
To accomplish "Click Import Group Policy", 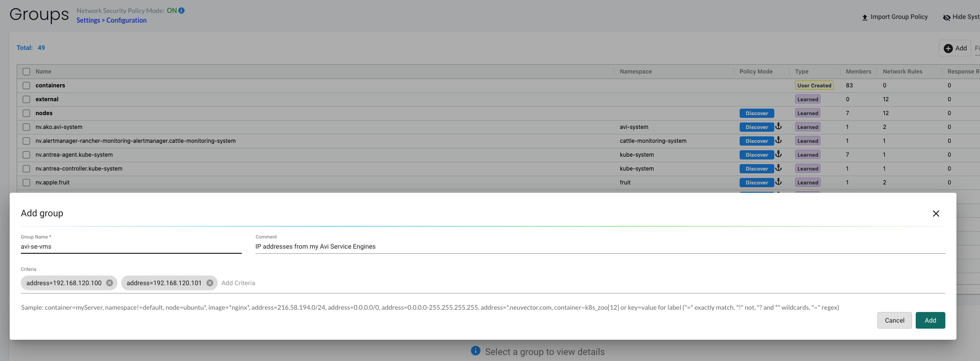I will pos(895,17).
